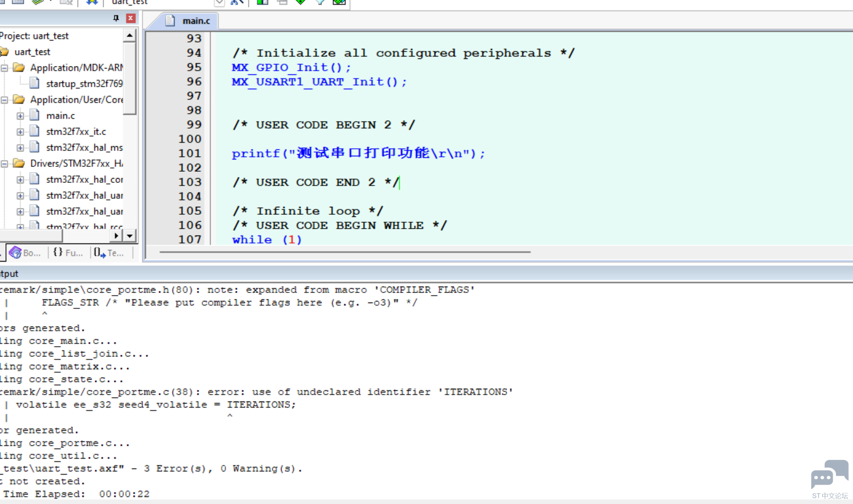
Task: Click the Download to flash toolbar icon
Action: (x=92, y=2)
